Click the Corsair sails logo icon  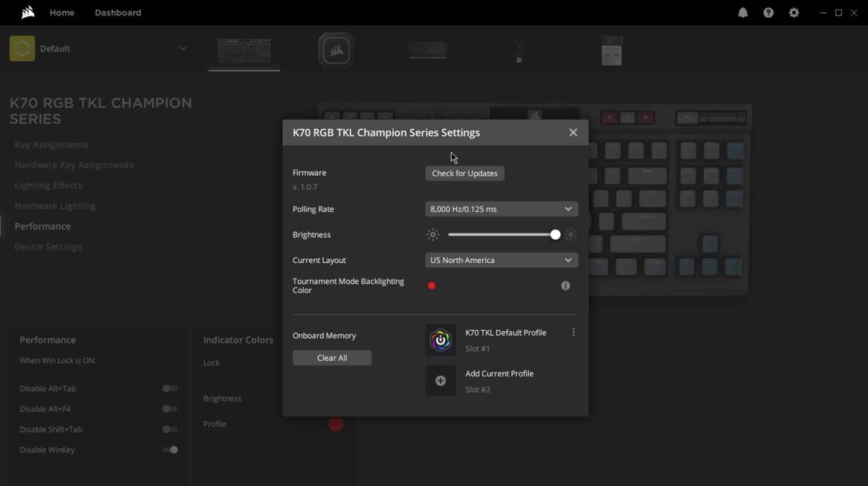(27, 12)
